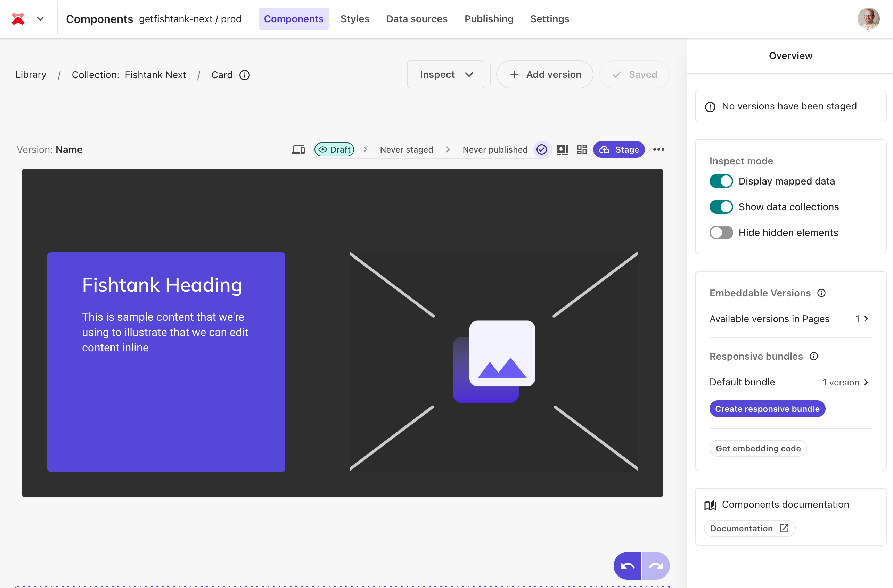Disable Show data collections toggle
The height and width of the screenshot is (588, 893).
pos(721,207)
